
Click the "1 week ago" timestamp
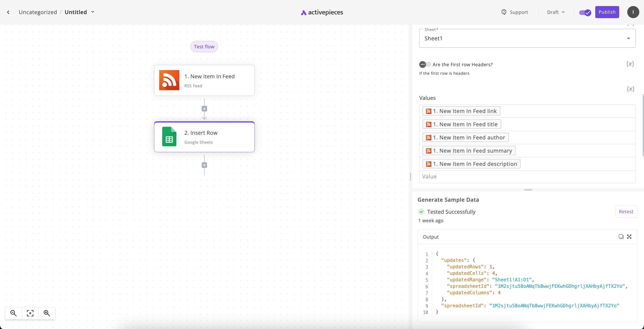(431, 221)
